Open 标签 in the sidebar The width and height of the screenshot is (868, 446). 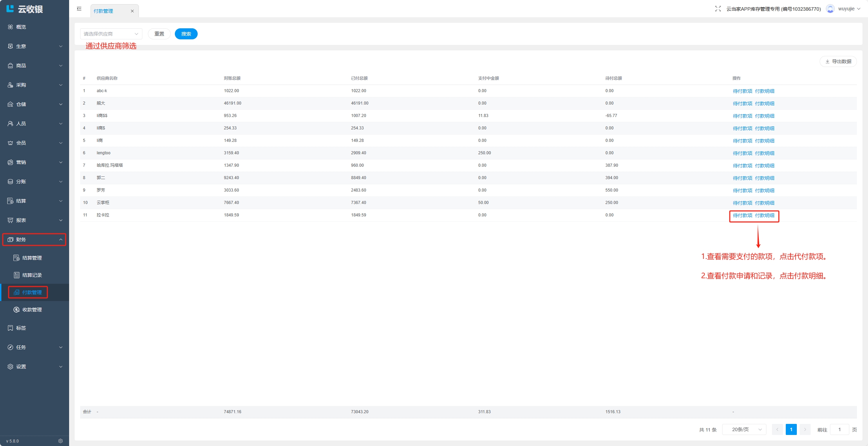coord(21,328)
